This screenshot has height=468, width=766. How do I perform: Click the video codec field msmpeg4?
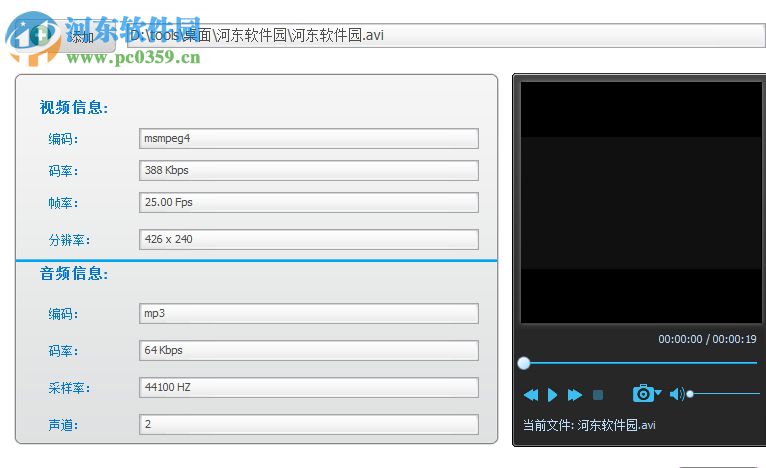tap(309, 138)
